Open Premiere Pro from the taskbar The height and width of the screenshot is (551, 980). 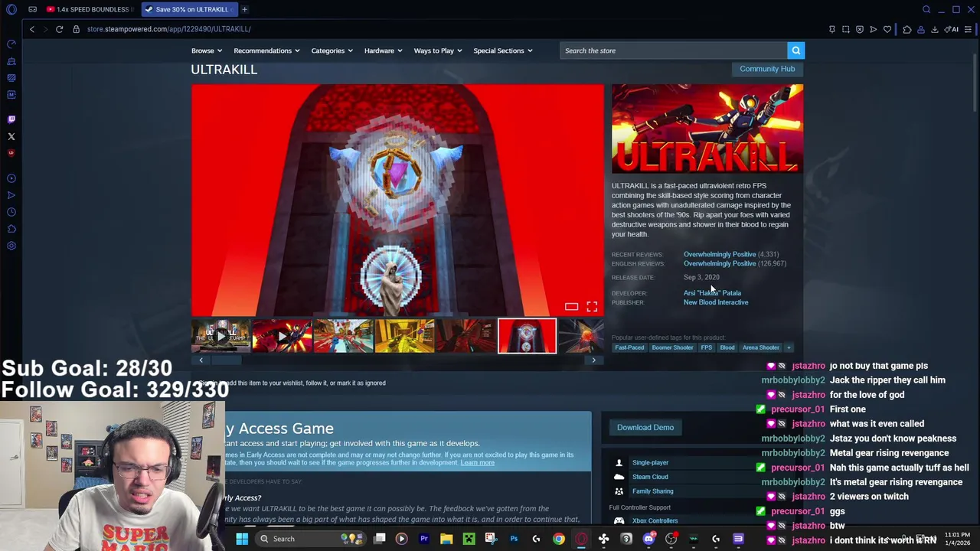(424, 539)
